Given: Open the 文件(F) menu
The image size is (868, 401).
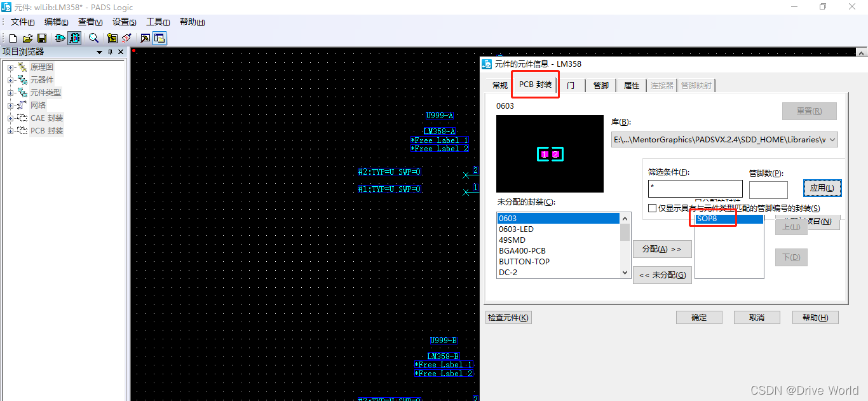Looking at the screenshot, I should pos(22,22).
